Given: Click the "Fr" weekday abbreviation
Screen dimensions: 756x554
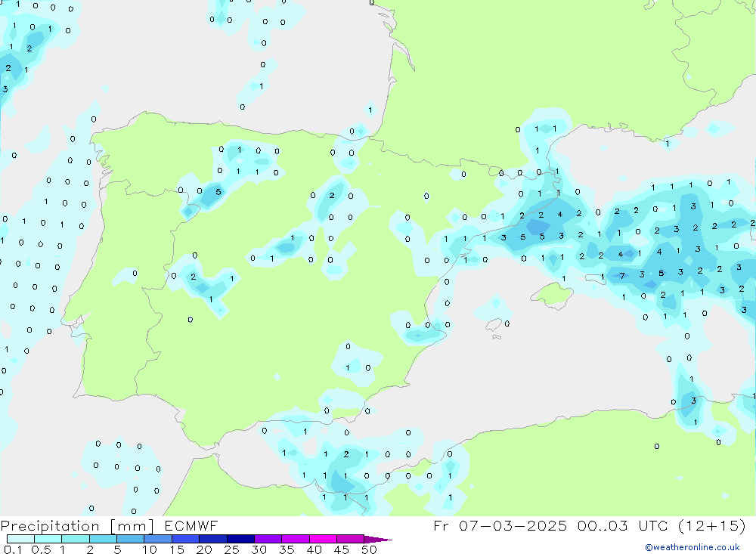Looking at the screenshot, I should coord(441,525).
